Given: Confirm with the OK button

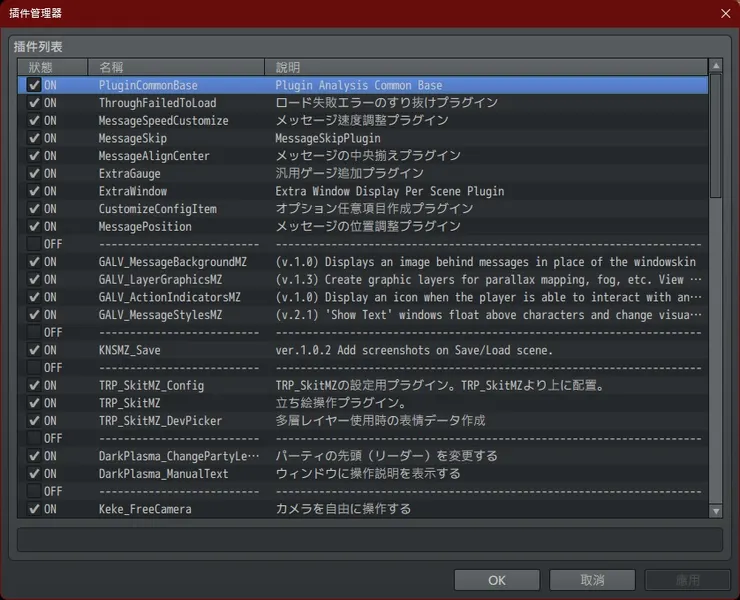Looking at the screenshot, I should pyautogui.click(x=497, y=580).
